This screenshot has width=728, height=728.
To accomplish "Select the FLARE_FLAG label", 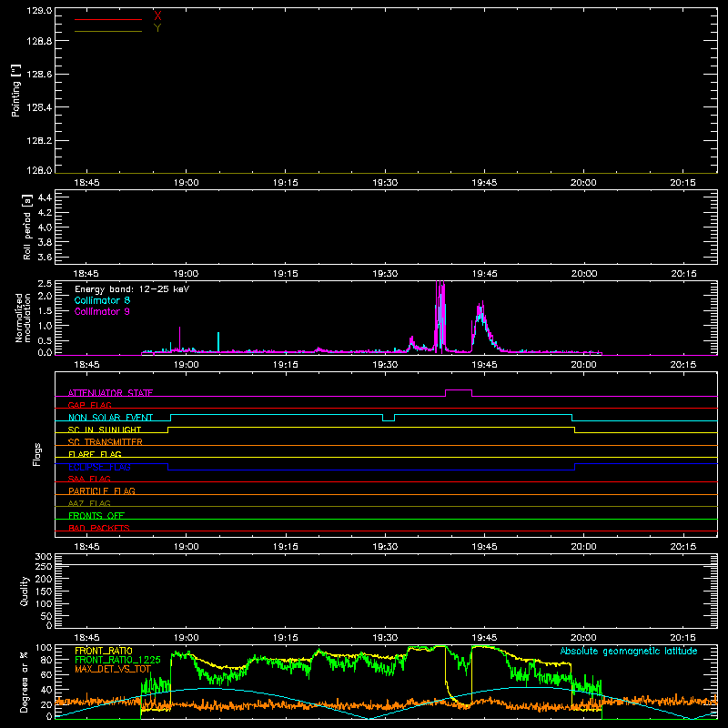I will coord(95,454).
